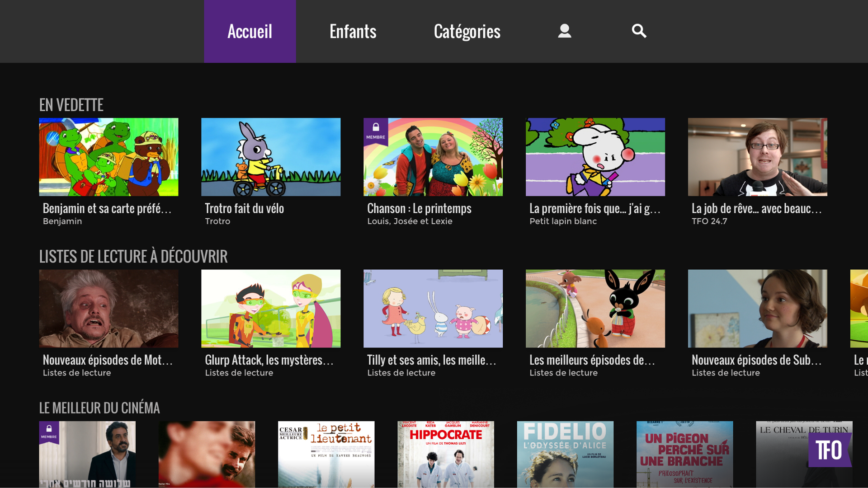Open Nouveaux épisodes de Mot playlist thumbnail
The height and width of the screenshot is (488, 868).
click(x=108, y=309)
